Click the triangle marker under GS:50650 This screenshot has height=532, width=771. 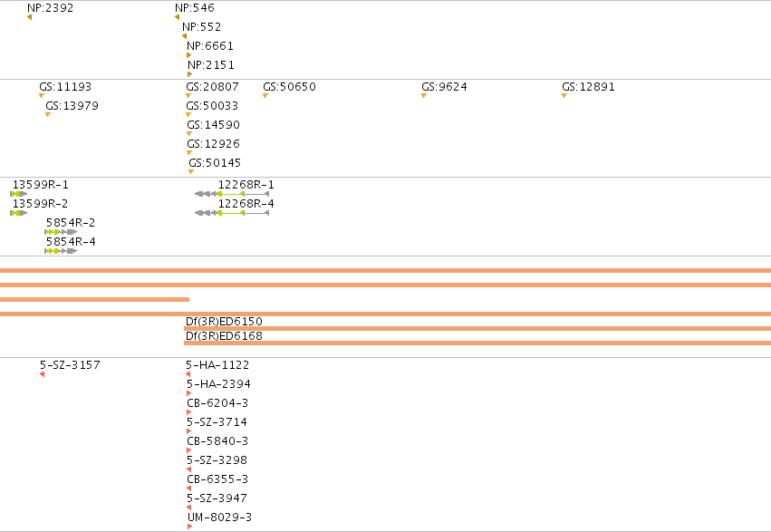tap(265, 96)
